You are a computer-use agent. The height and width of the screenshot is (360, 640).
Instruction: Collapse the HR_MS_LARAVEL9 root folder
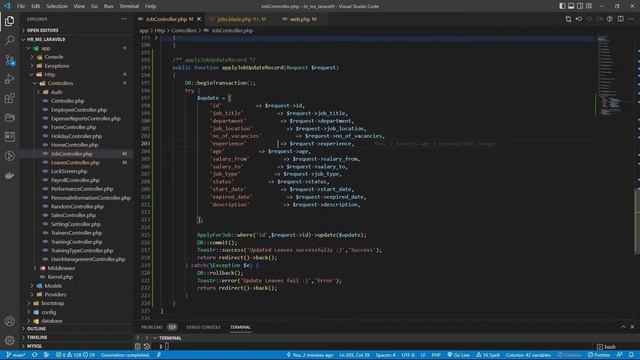(x=77, y=39)
